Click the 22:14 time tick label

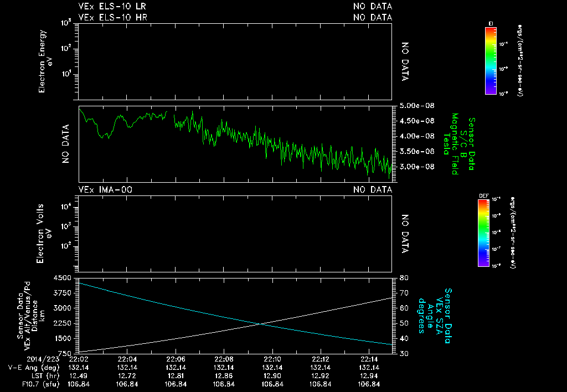tap(369, 359)
